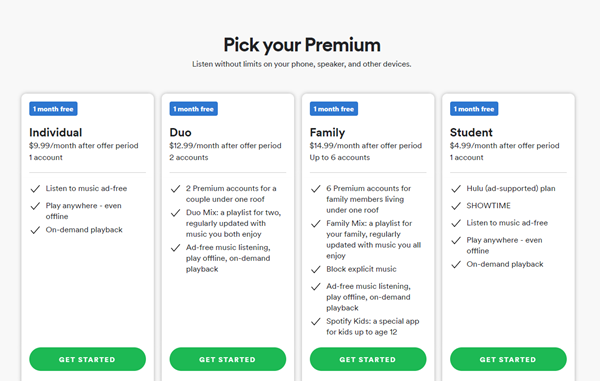Click checkmark next to Block explicit music
This screenshot has height=381, width=600.
tap(316, 270)
